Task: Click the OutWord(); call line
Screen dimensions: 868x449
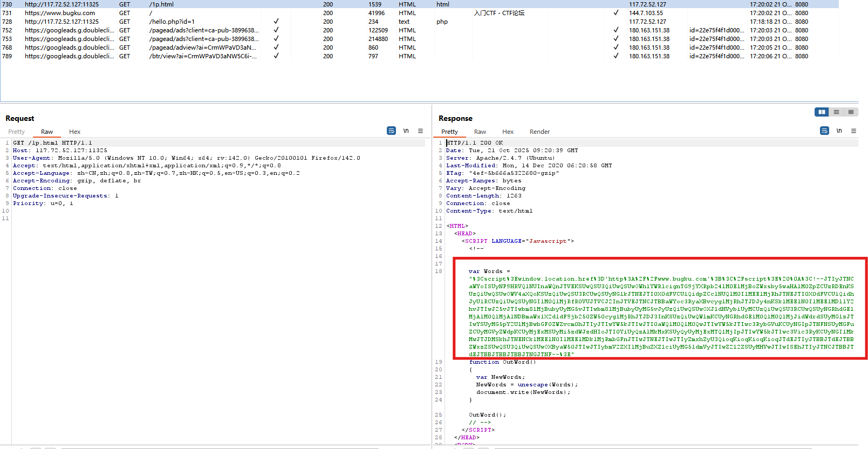Action: pyautogui.click(x=487, y=415)
